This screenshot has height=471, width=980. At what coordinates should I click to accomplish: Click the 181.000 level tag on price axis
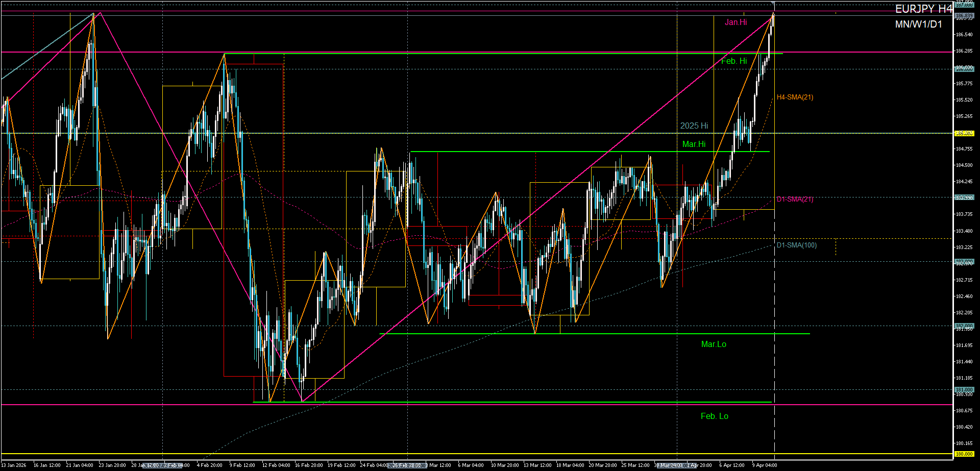[x=964, y=389]
